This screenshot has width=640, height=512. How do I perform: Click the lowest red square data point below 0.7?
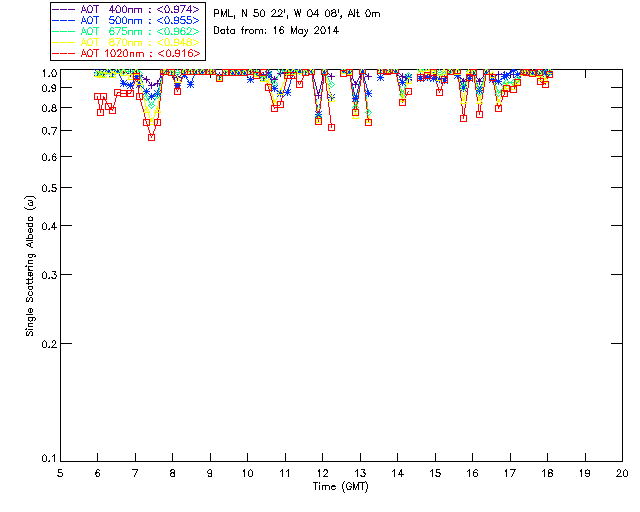pos(151,138)
